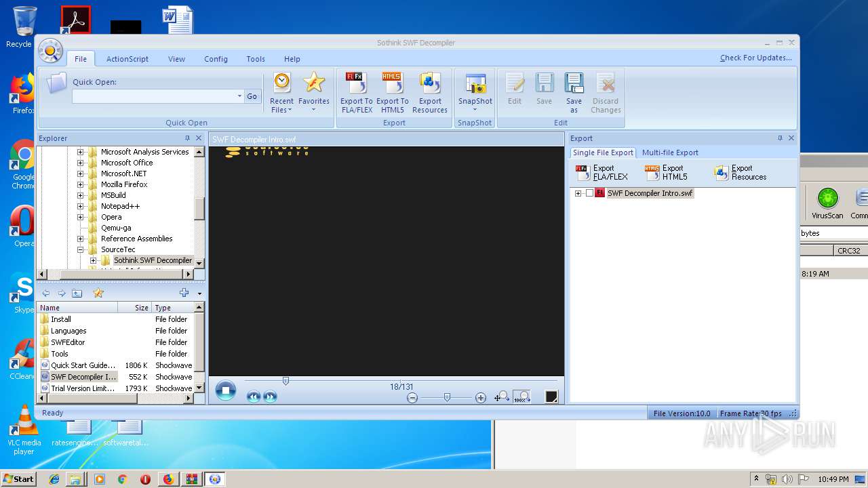This screenshot has width=868, height=488.
Task: Open the Tools ribbon tab
Action: coord(256,59)
